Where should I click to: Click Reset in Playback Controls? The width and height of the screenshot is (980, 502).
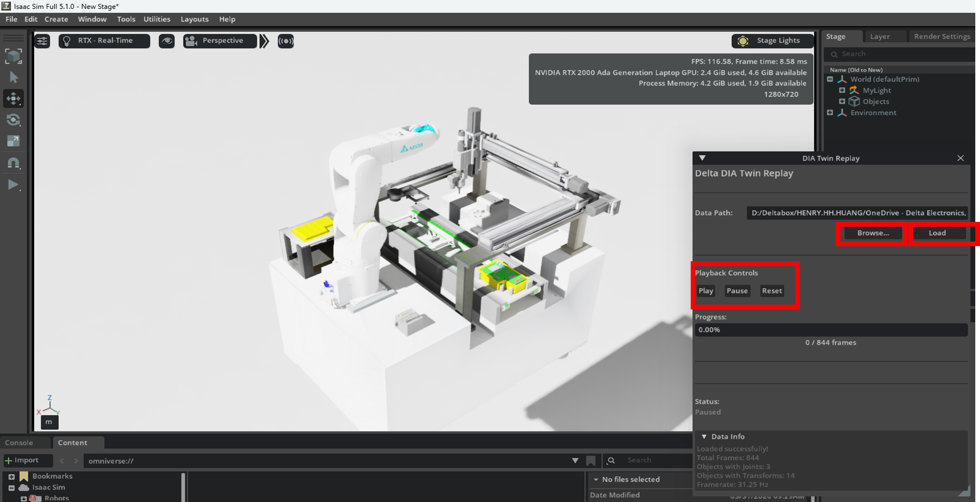(x=772, y=291)
